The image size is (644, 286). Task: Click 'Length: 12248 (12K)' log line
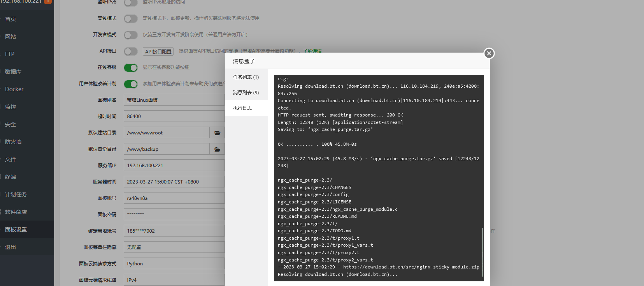[x=340, y=122]
